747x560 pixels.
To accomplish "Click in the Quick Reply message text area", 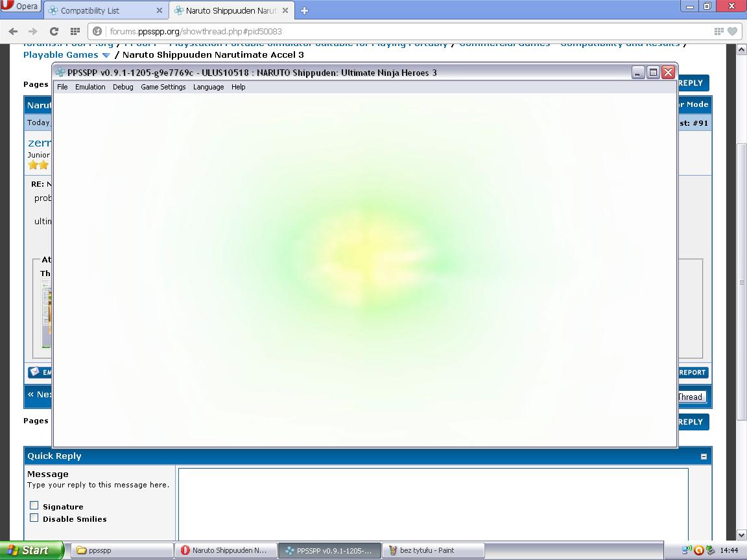I will 433,502.
